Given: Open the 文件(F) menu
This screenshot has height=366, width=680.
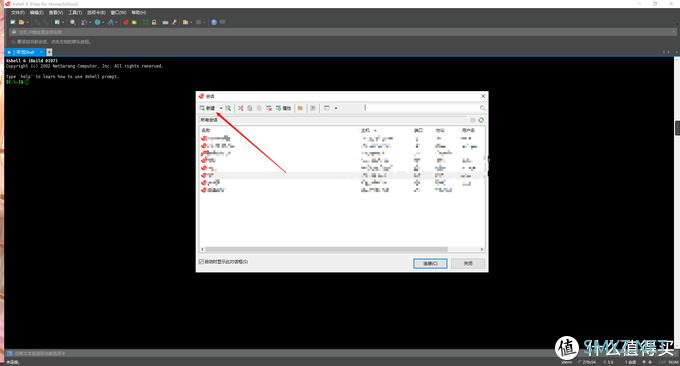Looking at the screenshot, I should [x=18, y=13].
